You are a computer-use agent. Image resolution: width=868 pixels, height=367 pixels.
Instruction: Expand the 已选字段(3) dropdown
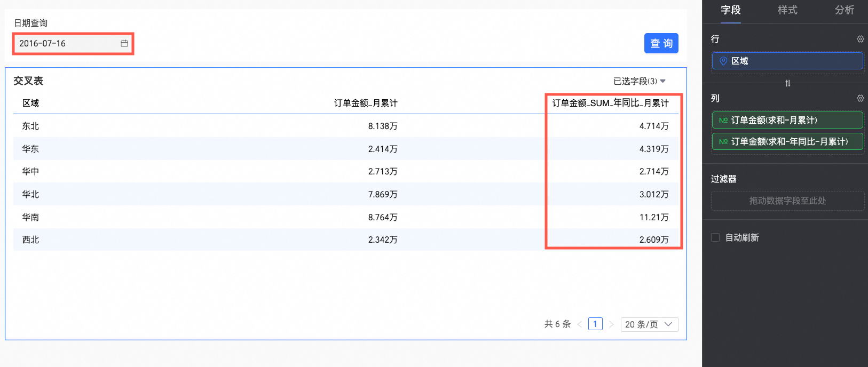point(640,81)
